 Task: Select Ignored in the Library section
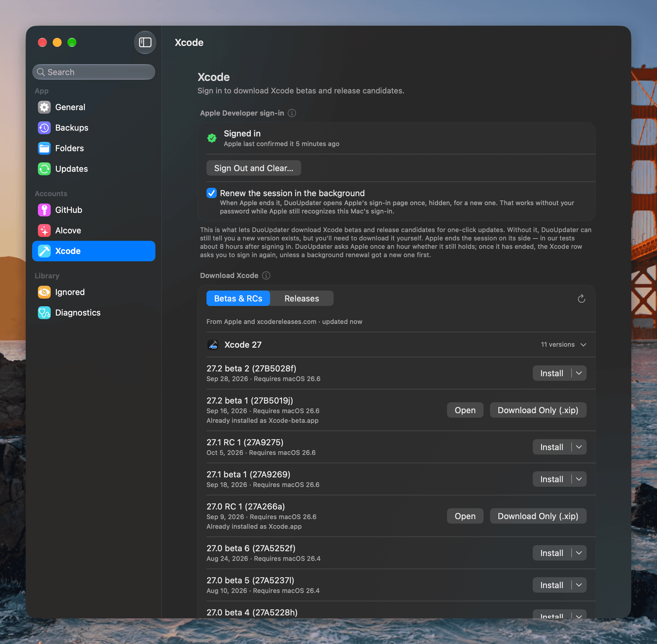tap(94, 292)
